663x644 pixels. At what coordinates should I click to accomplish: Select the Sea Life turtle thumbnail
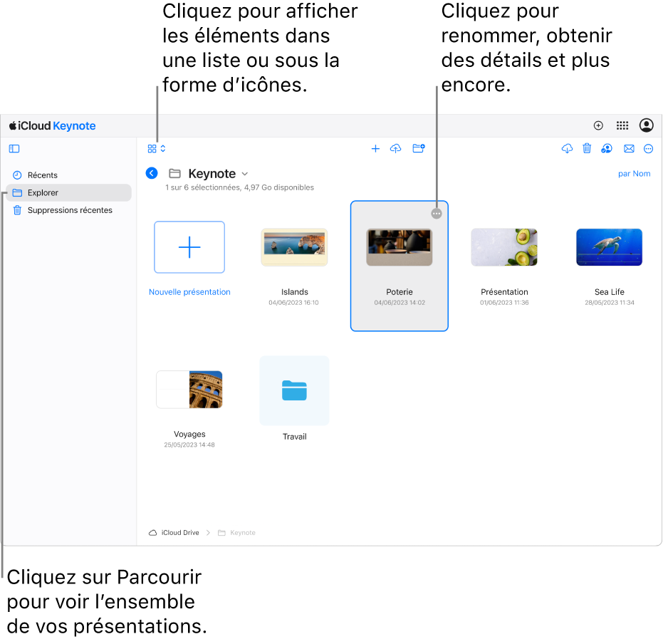pos(610,247)
